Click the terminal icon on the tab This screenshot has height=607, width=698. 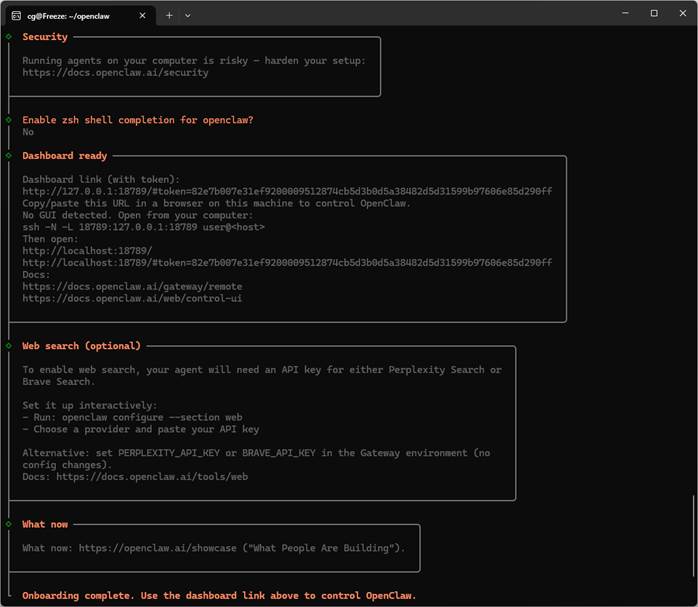16,14
